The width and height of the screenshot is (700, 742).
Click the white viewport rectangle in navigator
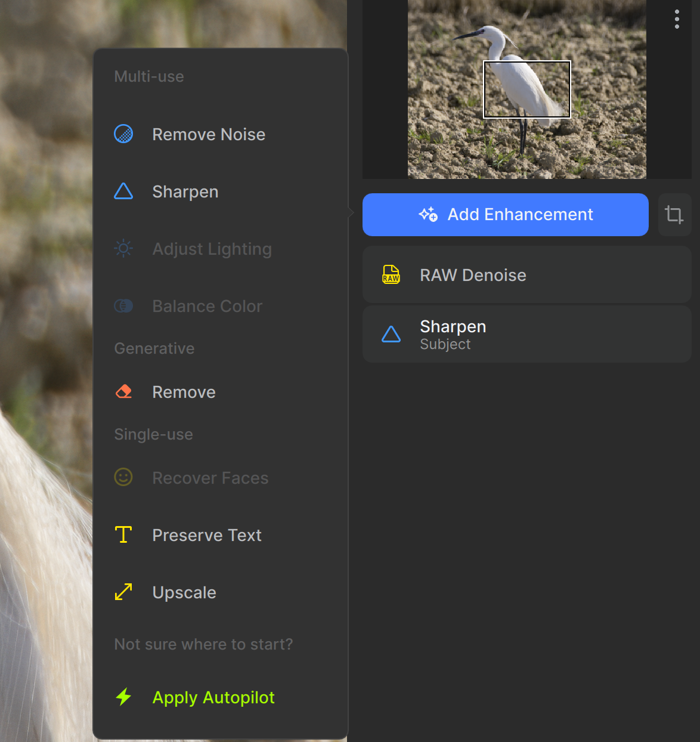pyautogui.click(x=527, y=89)
